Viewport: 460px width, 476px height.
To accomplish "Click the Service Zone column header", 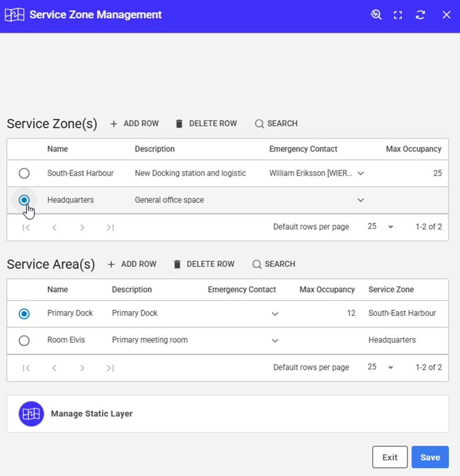I will click(x=391, y=289).
